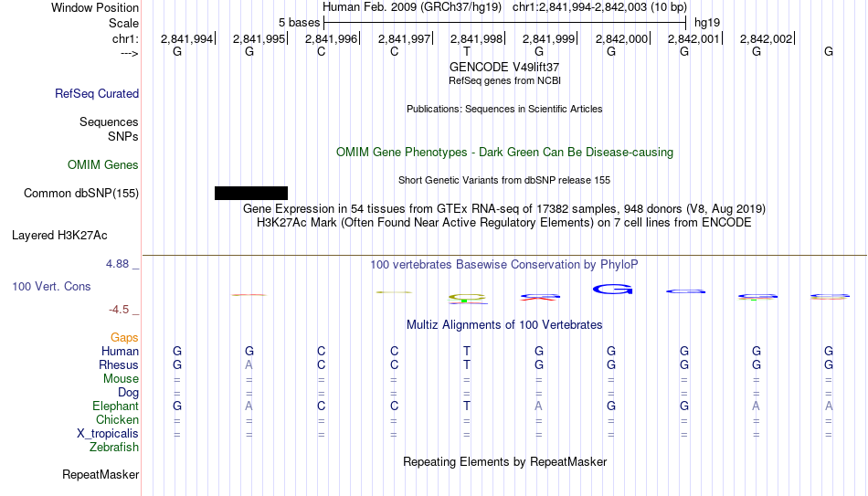Viewport: 868px width, 496px height.
Task: Click 'Short Genetic Variants from dbSNP release 155'
Action: click(x=504, y=181)
